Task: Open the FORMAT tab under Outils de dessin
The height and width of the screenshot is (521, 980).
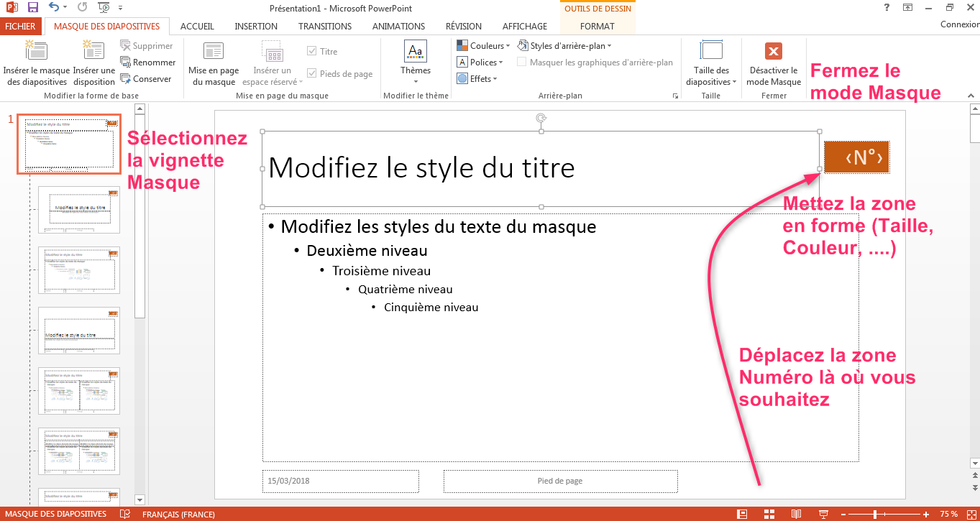Action: (x=597, y=25)
